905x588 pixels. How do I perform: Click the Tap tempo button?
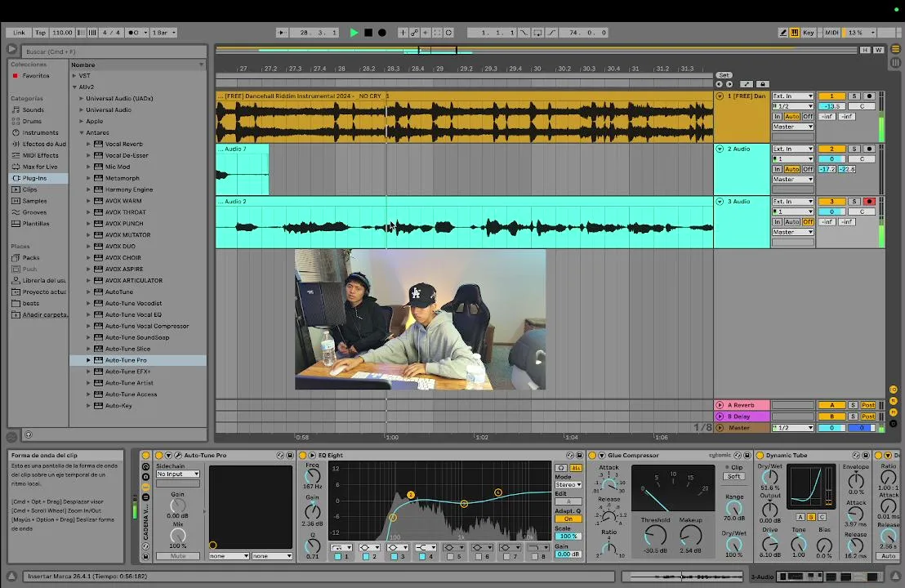40,33
